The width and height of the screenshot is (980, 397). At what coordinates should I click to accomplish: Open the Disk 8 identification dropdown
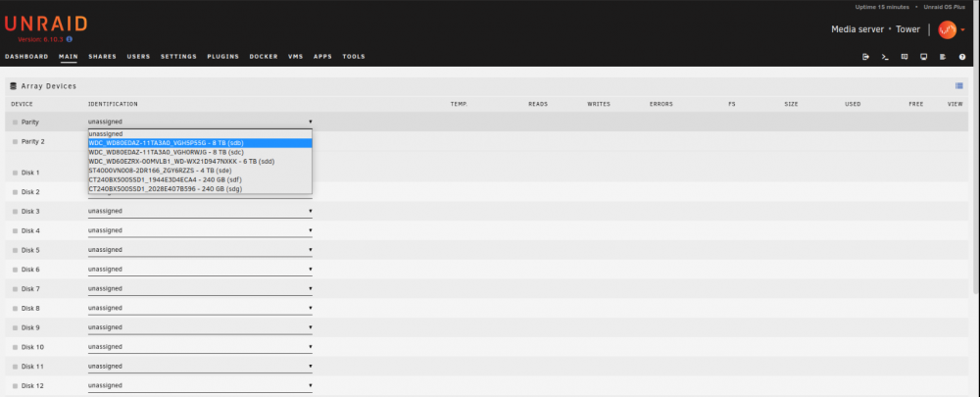(x=200, y=308)
